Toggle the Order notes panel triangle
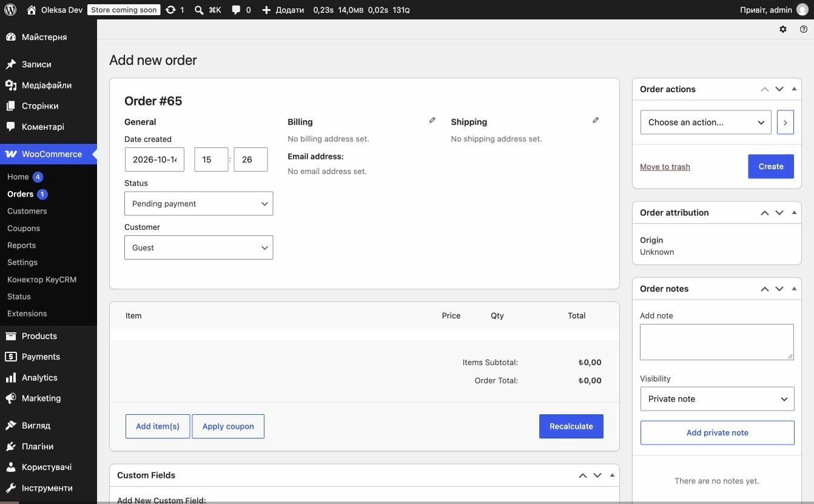 point(794,288)
